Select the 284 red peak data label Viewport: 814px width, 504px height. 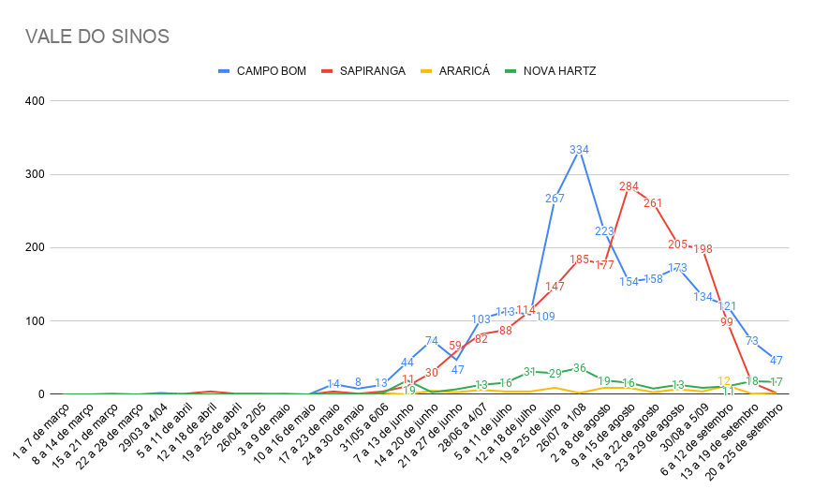629,186
